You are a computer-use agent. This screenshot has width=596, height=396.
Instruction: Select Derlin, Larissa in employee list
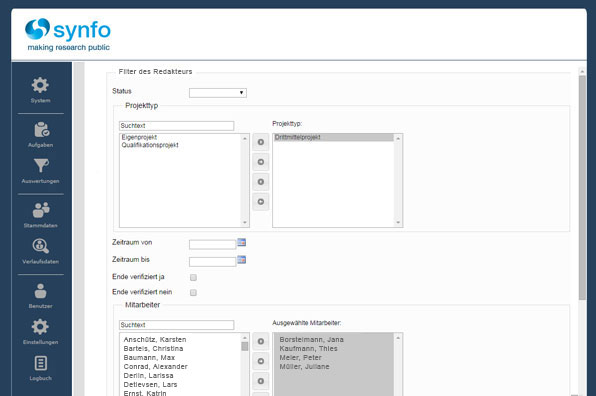[x=149, y=375]
